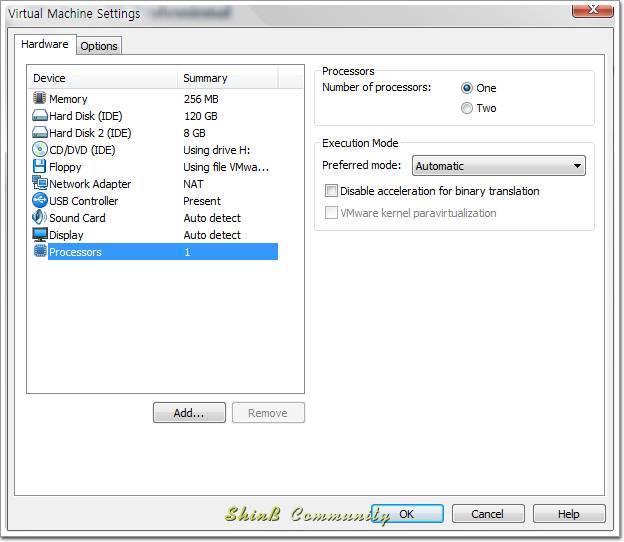Click the Hard Disk (IDE) drive icon
This screenshot has width=624, height=542.
pyautogui.click(x=40, y=115)
